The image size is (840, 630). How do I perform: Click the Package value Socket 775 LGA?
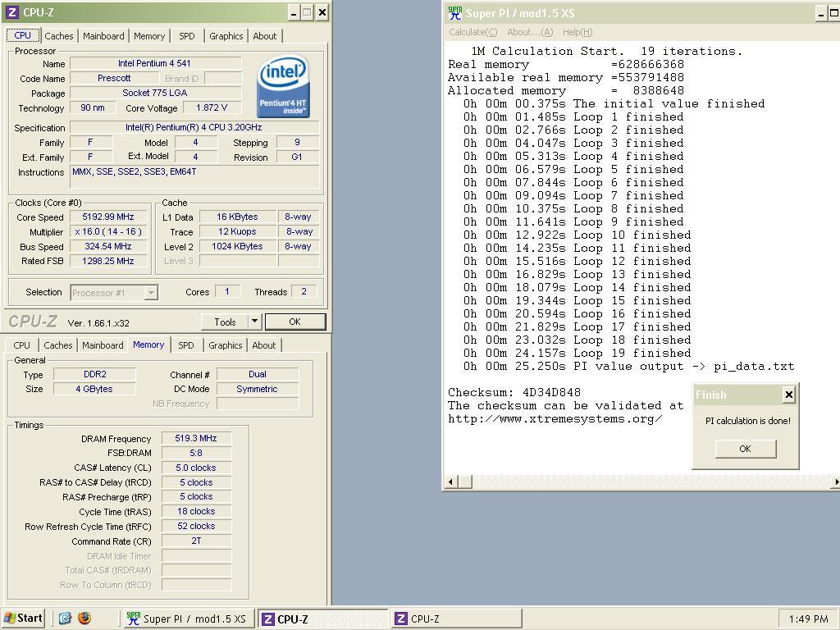(x=155, y=93)
